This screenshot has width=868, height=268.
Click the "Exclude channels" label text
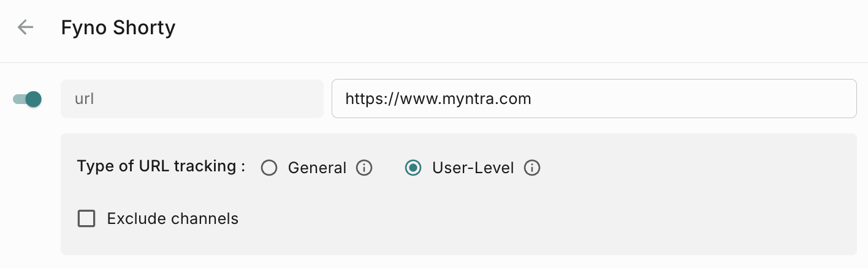172,218
